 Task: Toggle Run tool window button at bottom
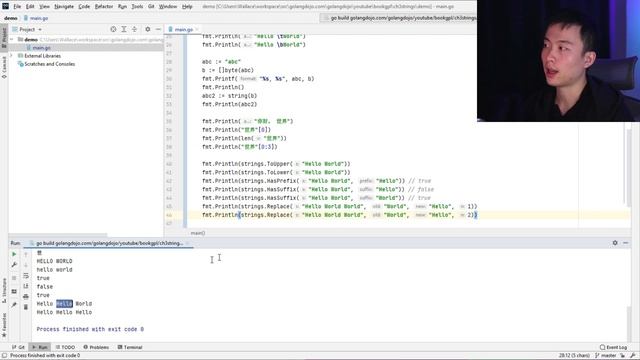point(40,347)
